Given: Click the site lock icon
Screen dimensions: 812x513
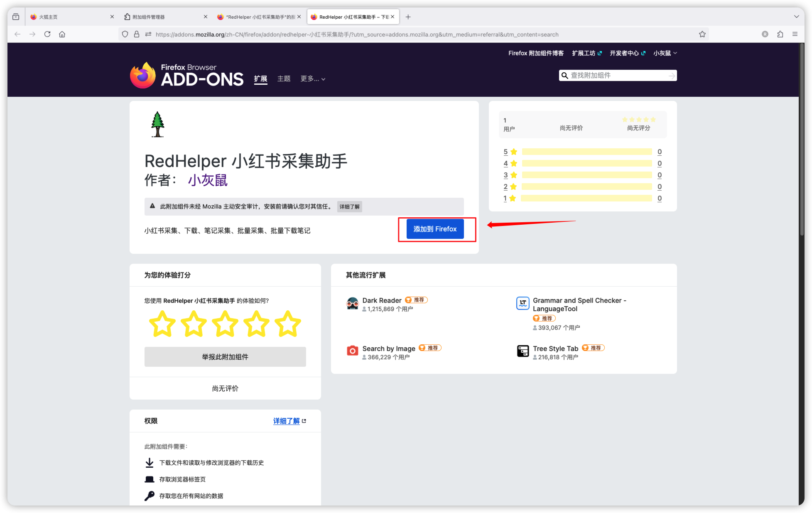Looking at the screenshot, I should tap(137, 34).
